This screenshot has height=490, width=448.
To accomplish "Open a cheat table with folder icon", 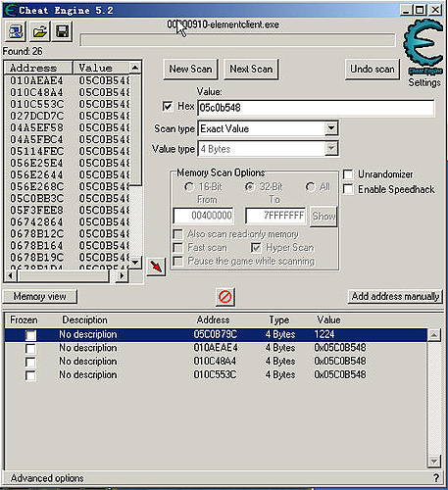I will 40,31.
